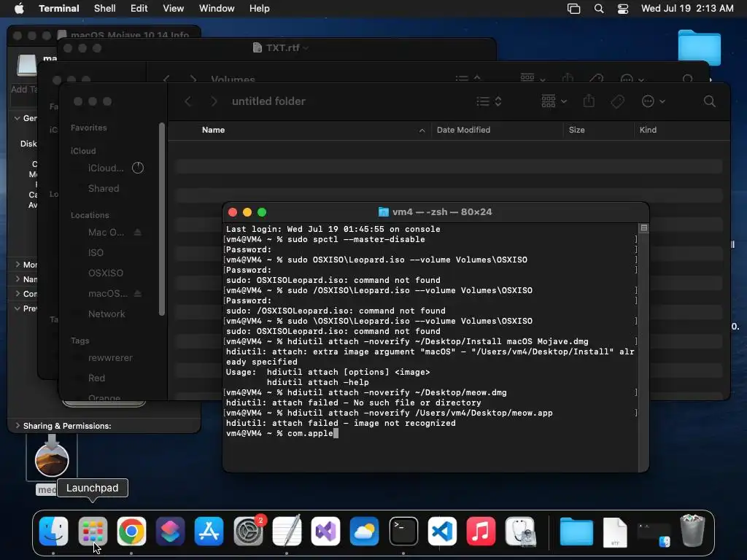Screen dimensions: 747x560
Task: Open the Edit menu
Action: [139, 9]
